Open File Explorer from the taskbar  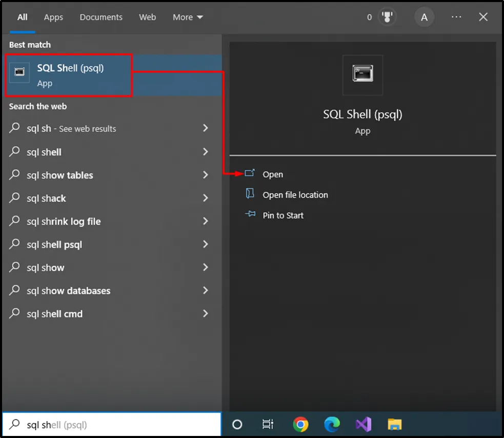click(394, 424)
